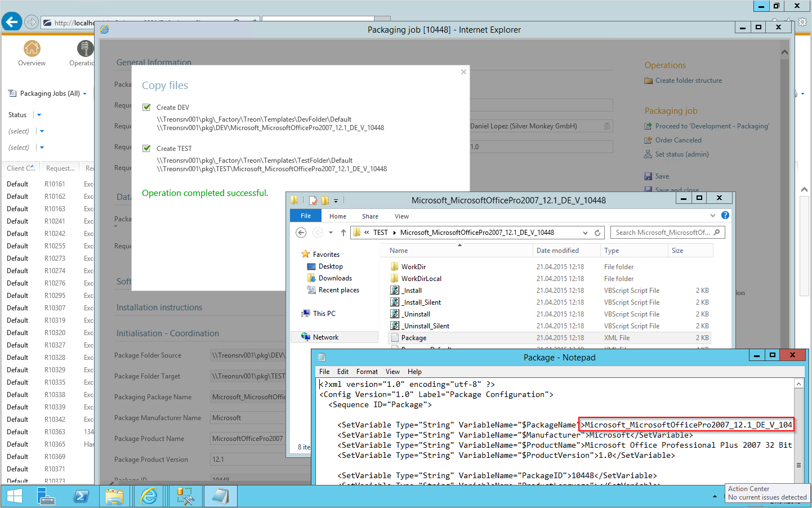The height and width of the screenshot is (508, 812).
Task: Uncheck the Create DEV checkbox
Action: (146, 107)
